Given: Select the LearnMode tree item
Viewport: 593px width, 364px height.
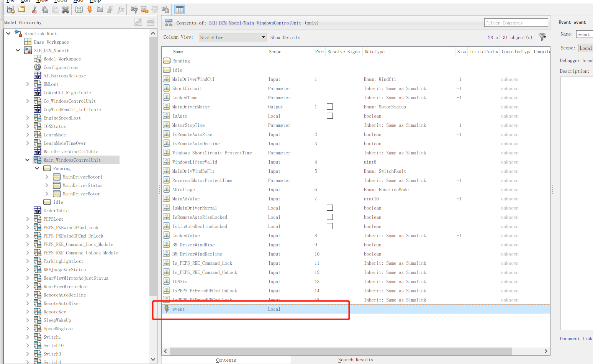Looking at the screenshot, I should click(55, 134).
